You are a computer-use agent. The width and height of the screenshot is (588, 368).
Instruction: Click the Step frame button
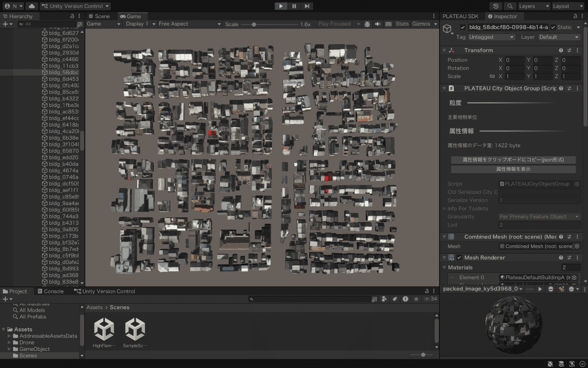click(x=307, y=6)
